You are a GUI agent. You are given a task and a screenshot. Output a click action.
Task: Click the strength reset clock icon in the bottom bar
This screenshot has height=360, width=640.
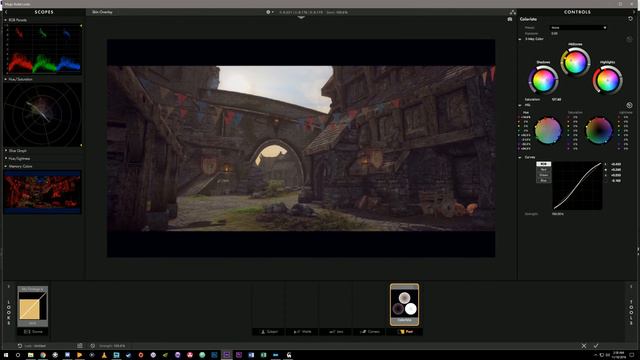(x=93, y=346)
